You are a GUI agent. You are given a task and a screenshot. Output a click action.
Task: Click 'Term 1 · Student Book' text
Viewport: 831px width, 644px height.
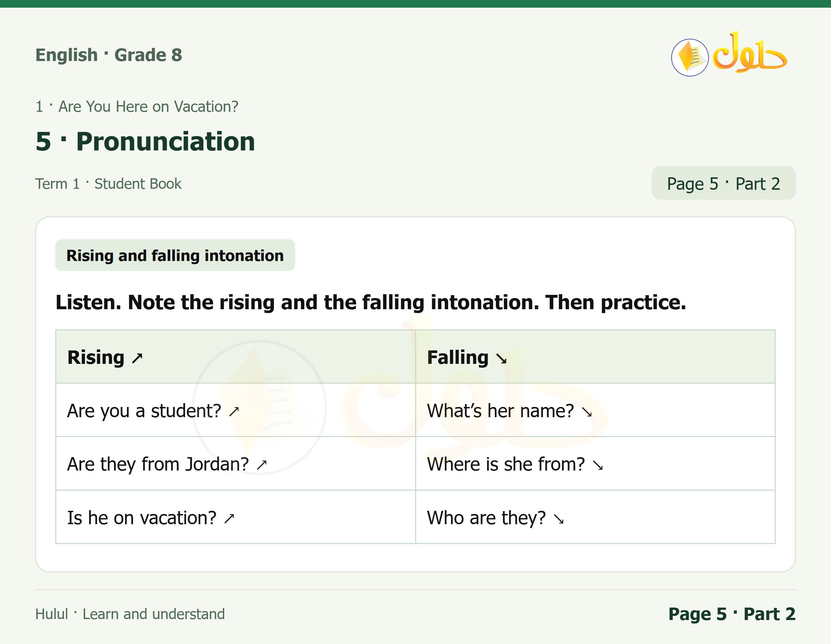[108, 184]
